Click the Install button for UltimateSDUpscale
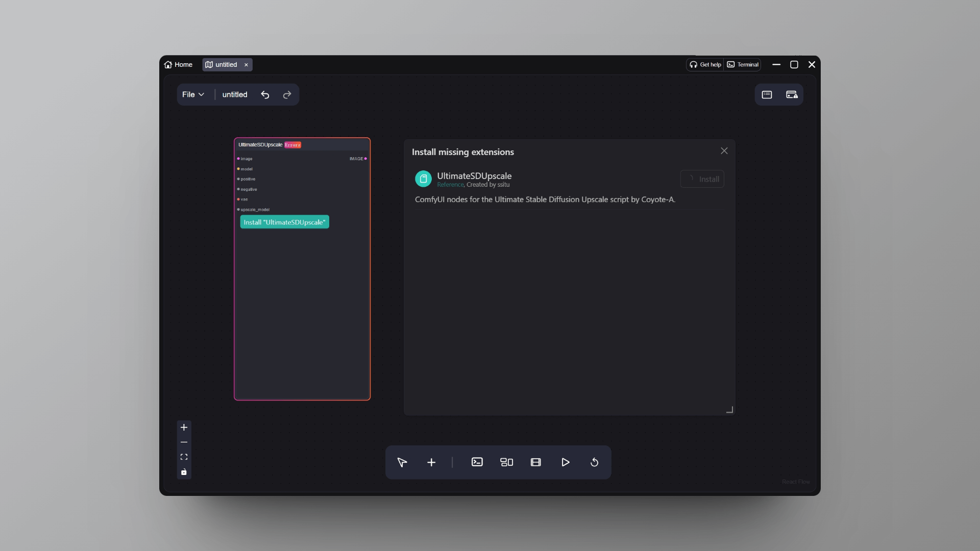This screenshot has height=551, width=980. coord(702,179)
